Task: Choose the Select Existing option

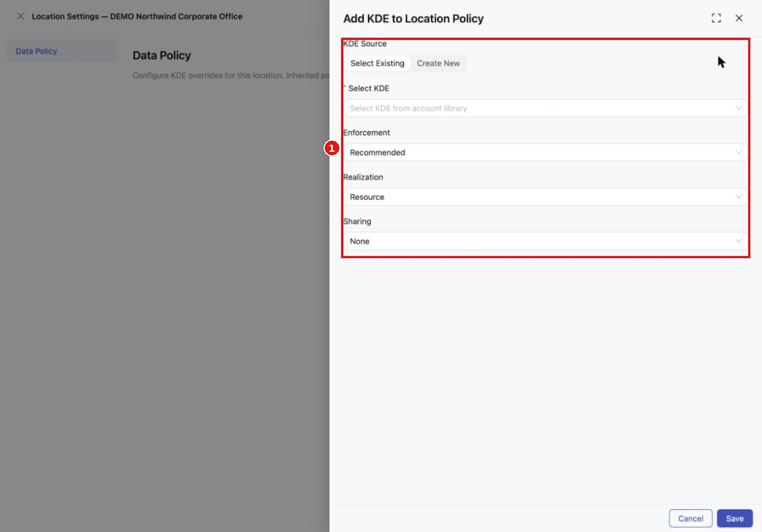Action: (x=377, y=63)
